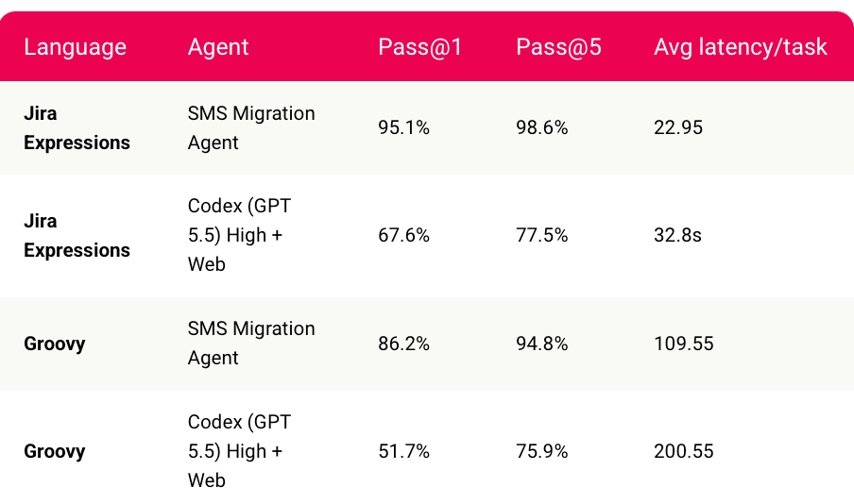This screenshot has width=854, height=504.
Task: Select the Pass@1 column header
Action: [420, 47]
